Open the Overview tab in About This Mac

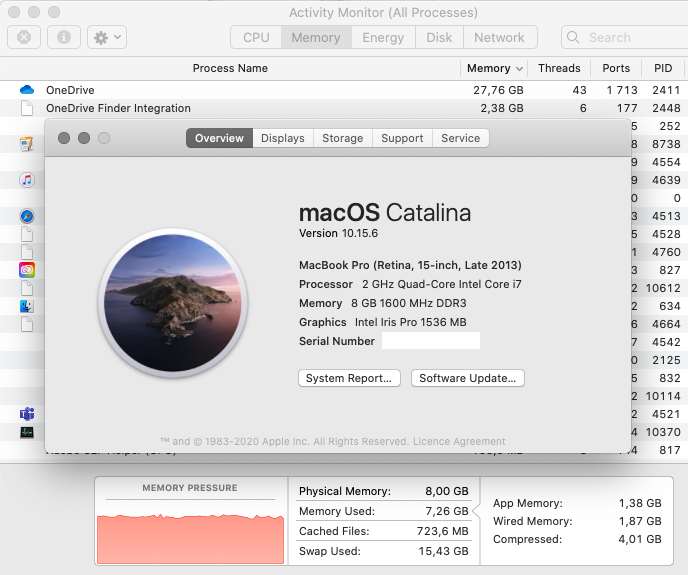(219, 138)
